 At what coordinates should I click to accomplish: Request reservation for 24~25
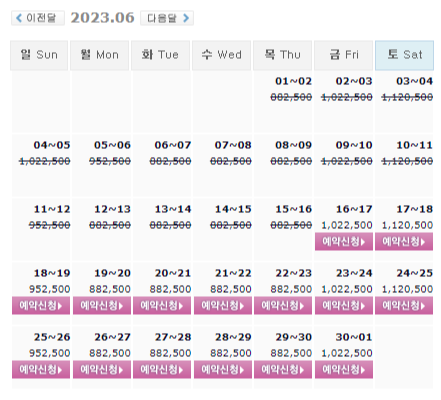404,306
